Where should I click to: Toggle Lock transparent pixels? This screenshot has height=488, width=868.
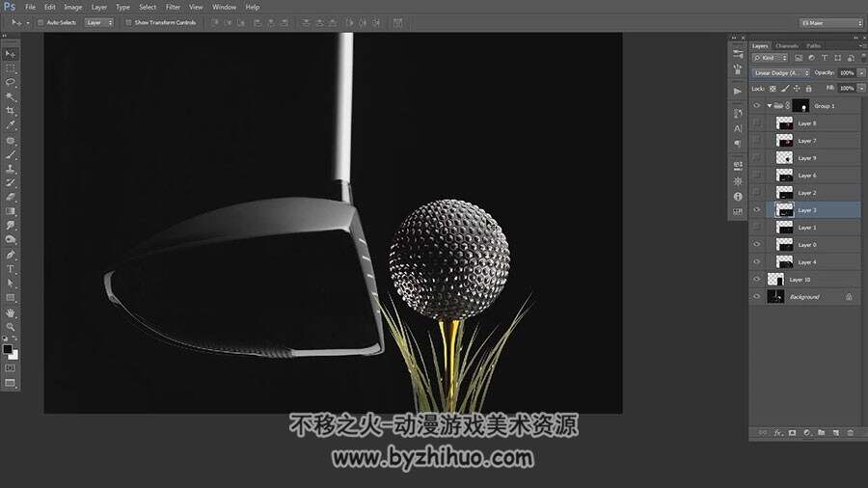(773, 89)
